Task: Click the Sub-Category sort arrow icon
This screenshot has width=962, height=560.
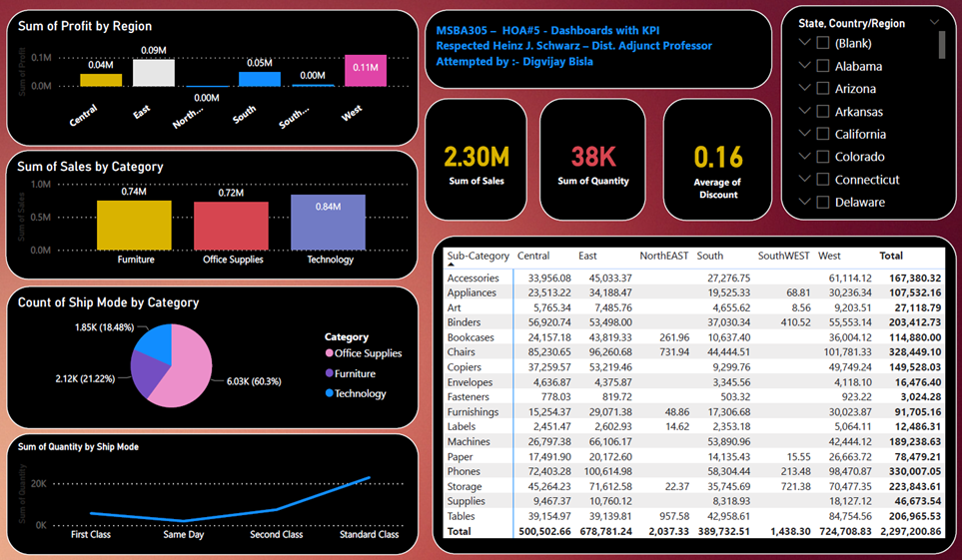Action: pyautogui.click(x=451, y=265)
